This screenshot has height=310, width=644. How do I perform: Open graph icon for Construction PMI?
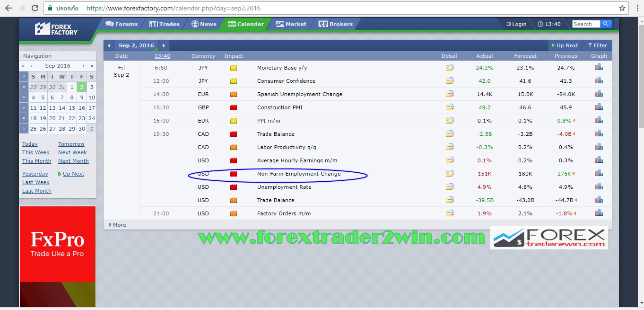click(599, 107)
